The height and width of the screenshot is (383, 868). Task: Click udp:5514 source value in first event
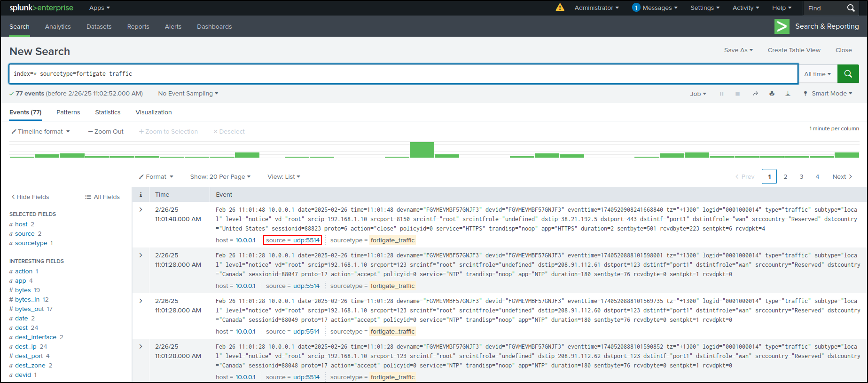306,240
